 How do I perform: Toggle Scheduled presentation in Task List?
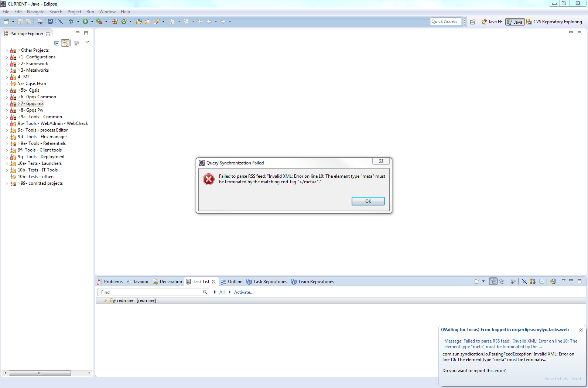tap(502, 281)
